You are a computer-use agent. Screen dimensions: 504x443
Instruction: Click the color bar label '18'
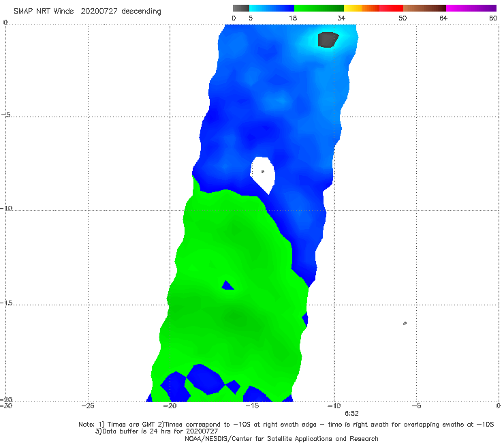click(x=293, y=18)
